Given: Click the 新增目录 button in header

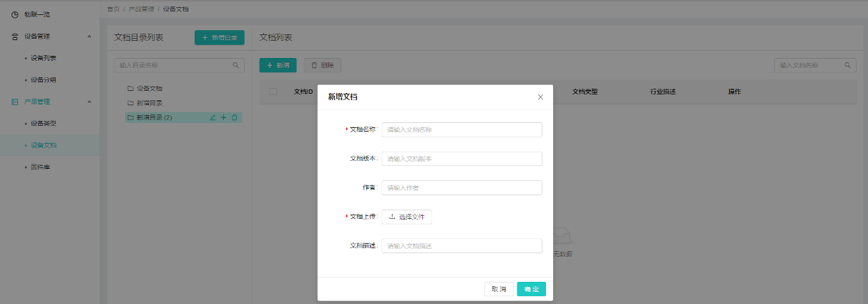Looking at the screenshot, I should point(219,37).
